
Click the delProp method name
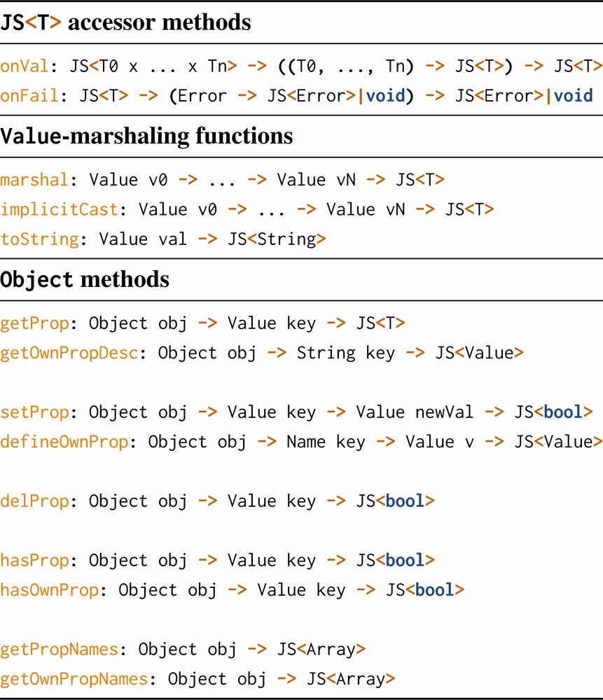coord(34,501)
